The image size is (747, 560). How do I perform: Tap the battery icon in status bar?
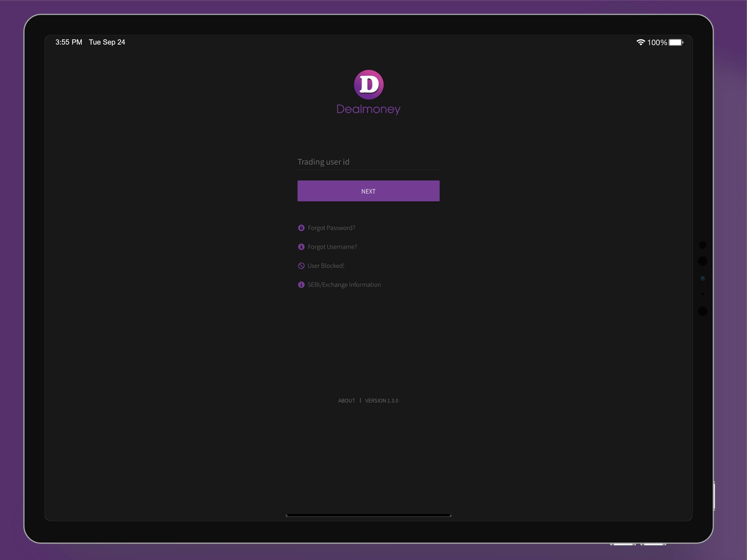click(676, 42)
